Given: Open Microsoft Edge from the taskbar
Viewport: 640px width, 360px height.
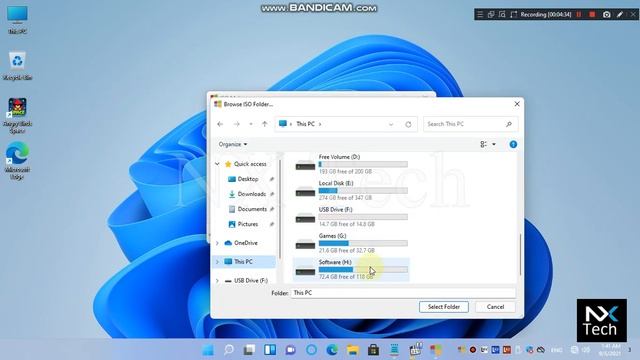Looking at the screenshot, I should (x=332, y=350).
